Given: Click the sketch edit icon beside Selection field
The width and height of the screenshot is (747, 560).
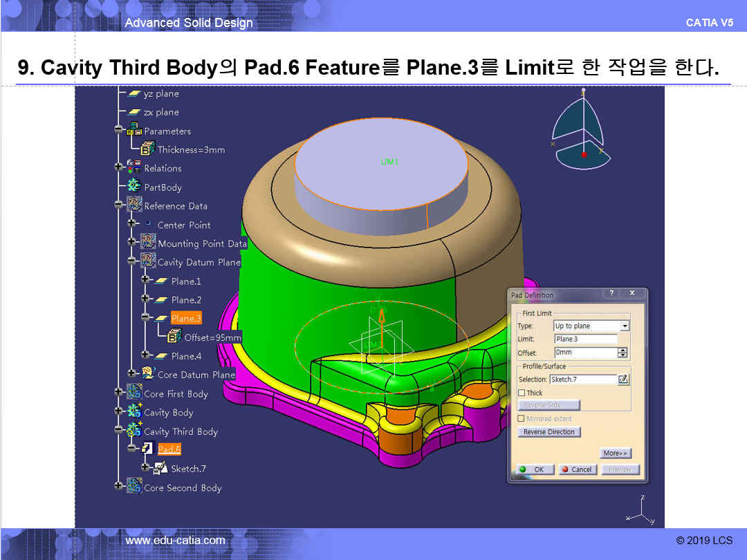Looking at the screenshot, I should click(623, 379).
